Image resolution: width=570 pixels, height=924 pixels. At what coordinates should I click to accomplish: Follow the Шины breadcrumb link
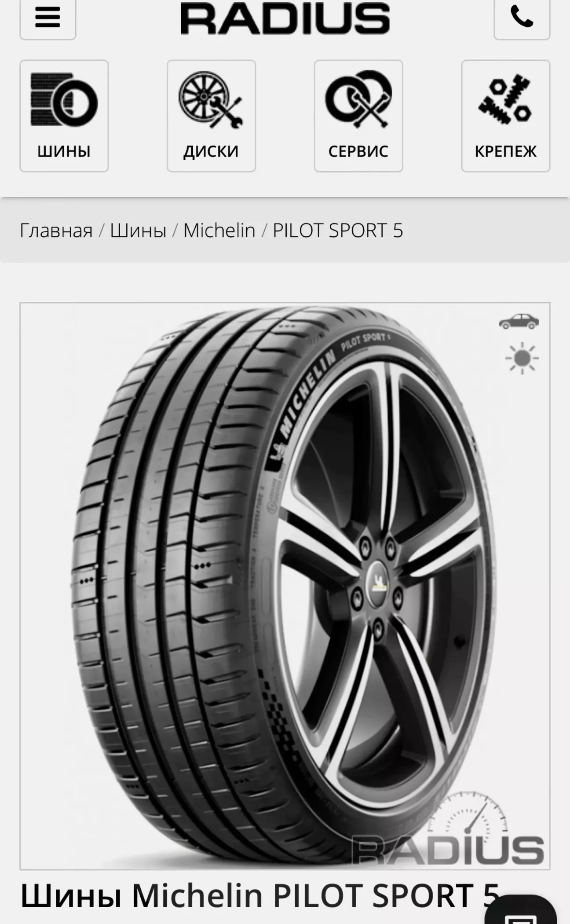tap(138, 230)
